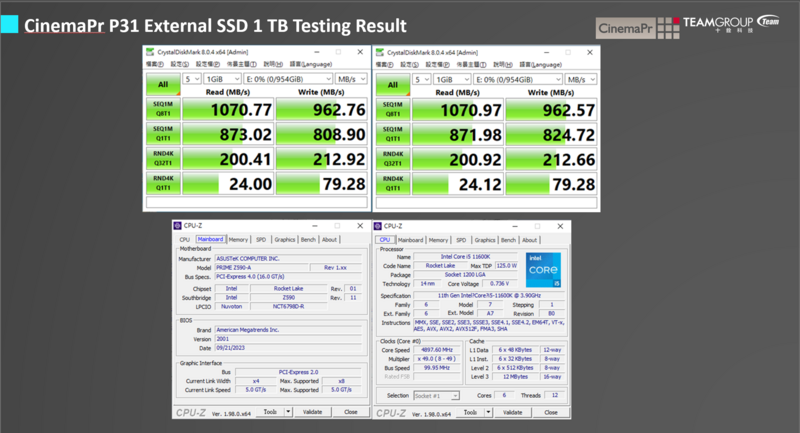Screen dimensions: 800x433
Task: Click the CPU-Z icon in the Mainboard window title
Action: point(178,225)
